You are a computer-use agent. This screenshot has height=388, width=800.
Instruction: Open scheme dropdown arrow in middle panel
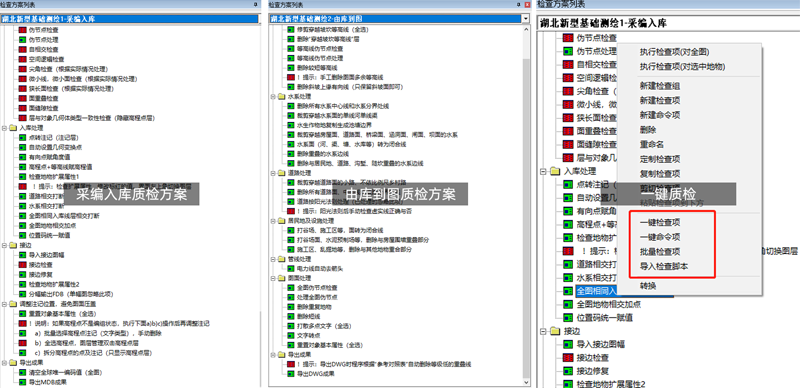click(x=526, y=19)
